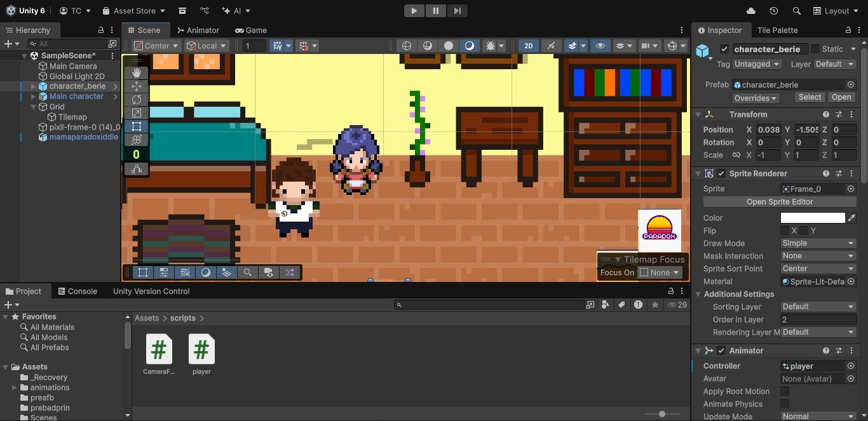This screenshot has width=868, height=421.
Task: Disable the Sprite Renderer component checkbox
Action: tap(721, 173)
